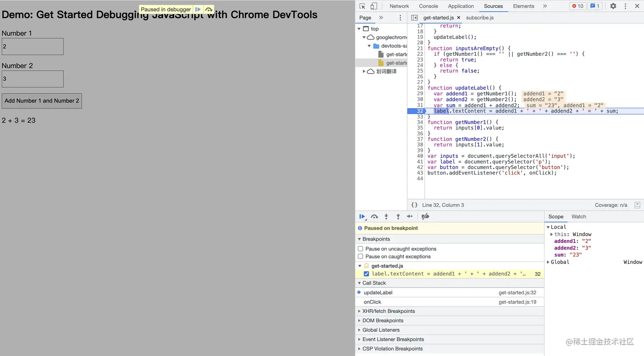
Task: Step into next function call
Action: (386, 216)
